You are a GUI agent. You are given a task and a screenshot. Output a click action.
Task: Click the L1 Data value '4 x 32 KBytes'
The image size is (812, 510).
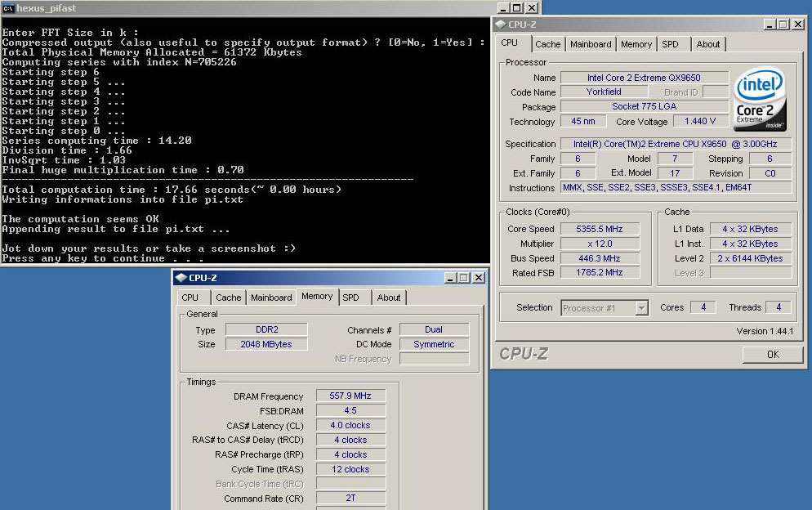click(751, 229)
